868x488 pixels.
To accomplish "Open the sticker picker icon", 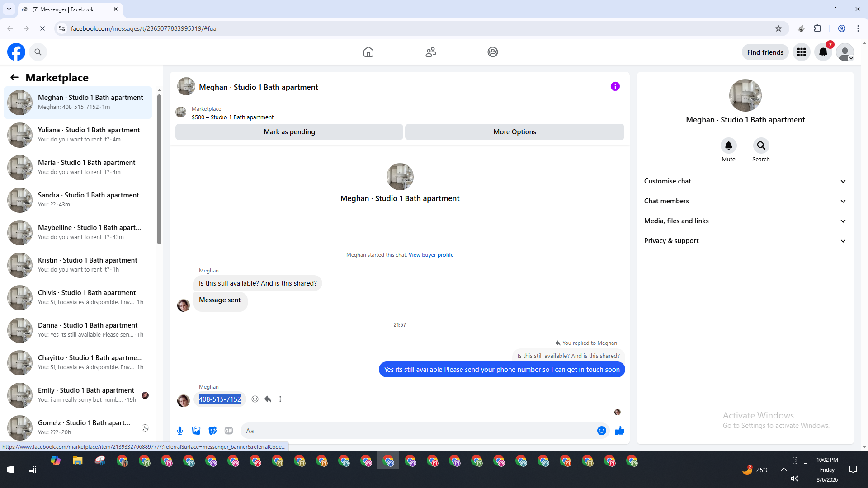I will click(212, 431).
